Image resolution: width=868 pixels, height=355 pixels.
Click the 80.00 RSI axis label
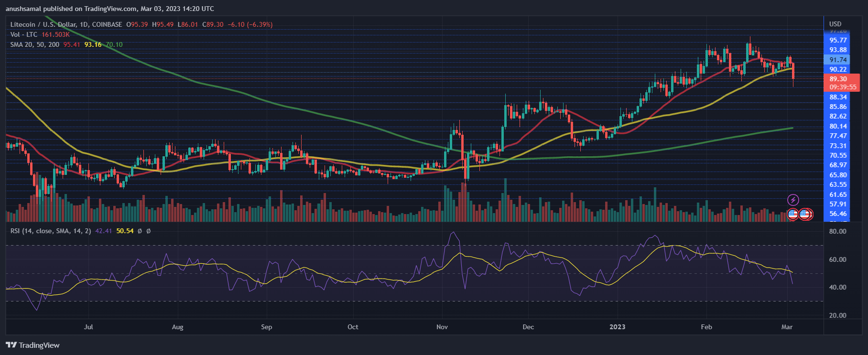(x=838, y=231)
